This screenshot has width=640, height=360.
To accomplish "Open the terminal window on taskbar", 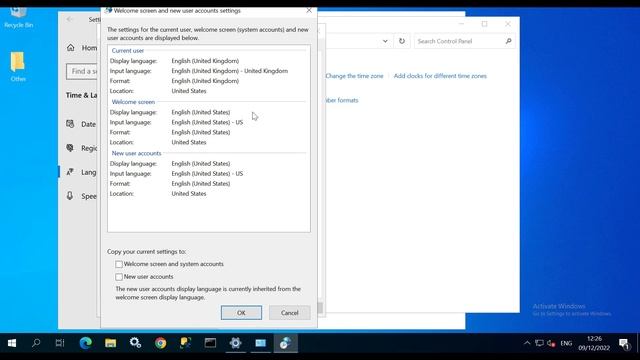I will tap(210, 343).
